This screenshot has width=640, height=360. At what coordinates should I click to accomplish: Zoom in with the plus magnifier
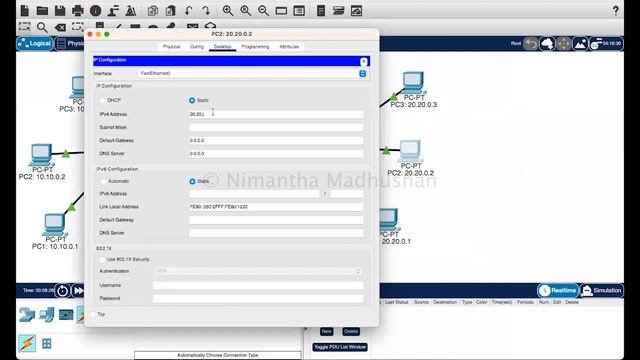(228, 11)
